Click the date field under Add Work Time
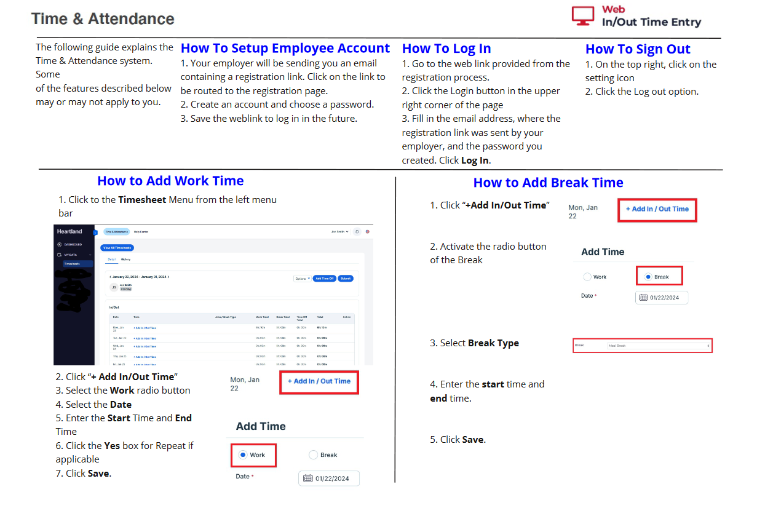The image size is (757, 532). click(329, 478)
